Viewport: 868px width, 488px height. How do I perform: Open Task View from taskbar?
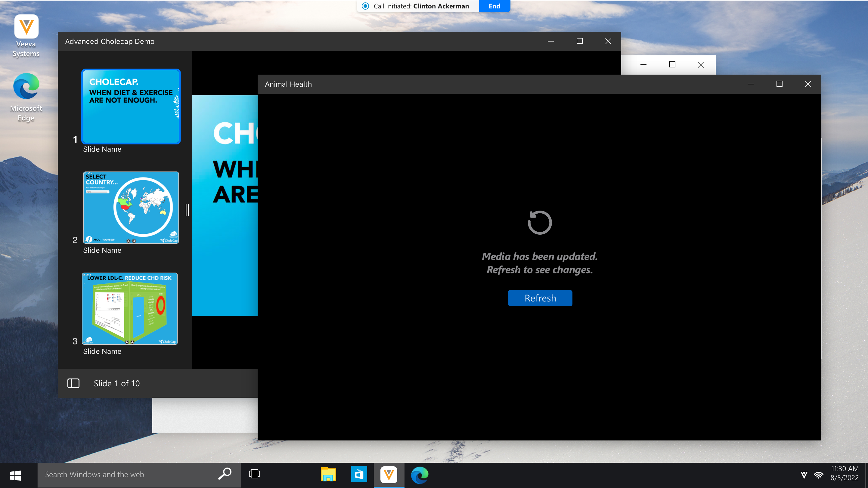tap(254, 474)
